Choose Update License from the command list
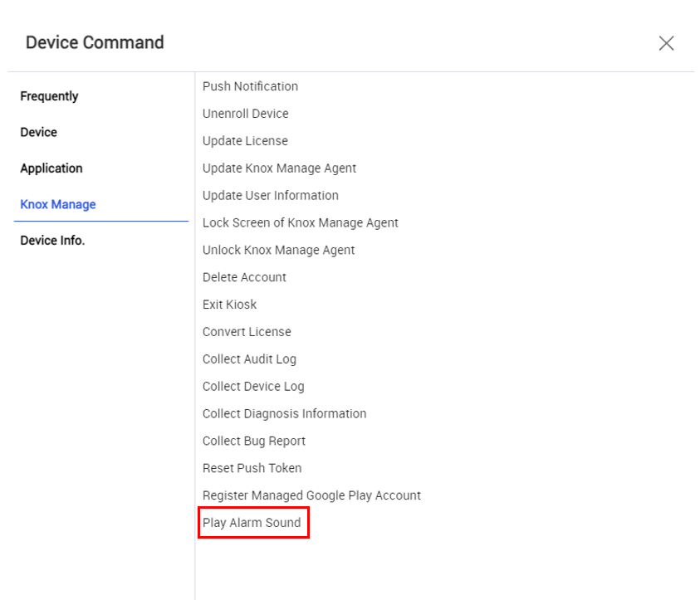The height and width of the screenshot is (600, 700). (x=245, y=141)
